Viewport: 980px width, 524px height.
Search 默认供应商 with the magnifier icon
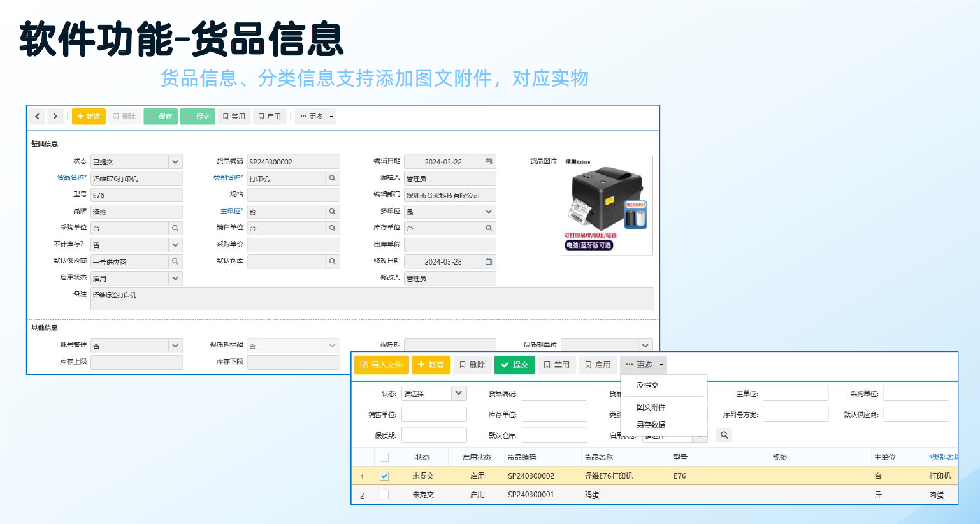coord(175,261)
